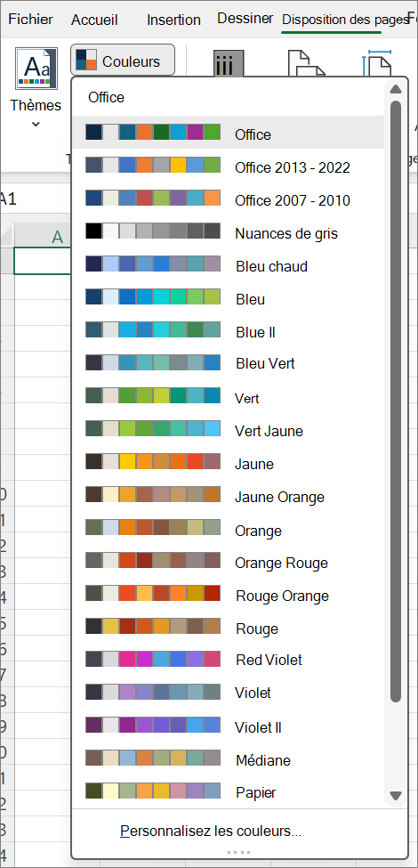Select the Nuances de gris color set
This screenshot has width=418, height=868.
[229, 232]
